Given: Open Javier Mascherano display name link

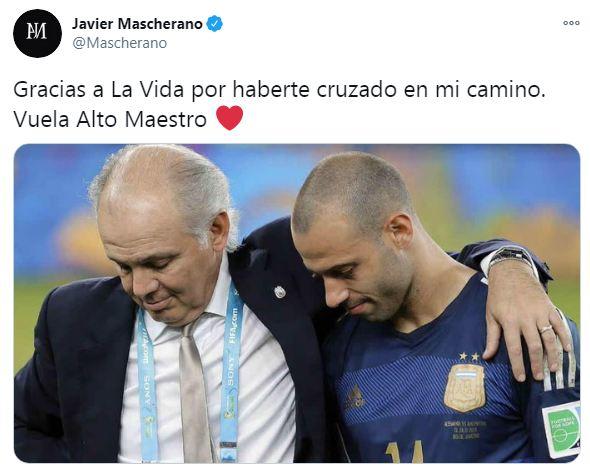Looking at the screenshot, I should click(x=137, y=24).
